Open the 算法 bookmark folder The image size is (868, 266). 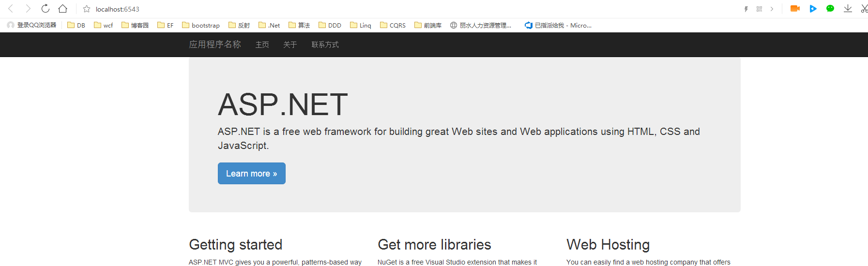click(x=299, y=25)
